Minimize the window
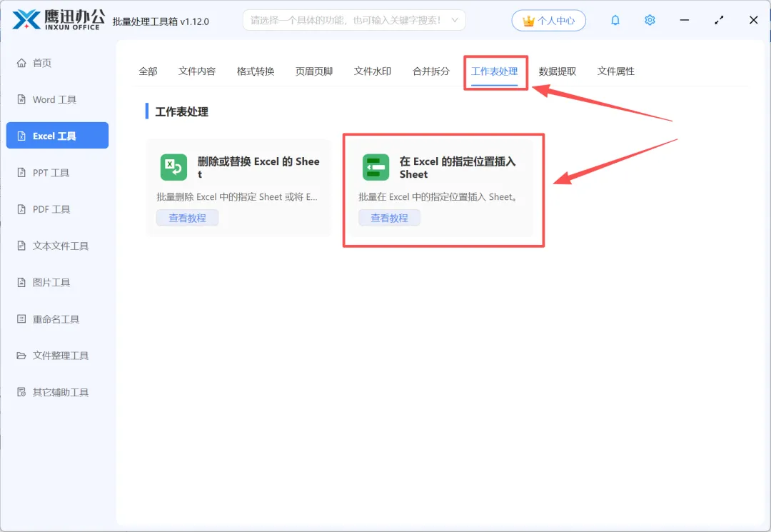771x532 pixels. coord(685,20)
